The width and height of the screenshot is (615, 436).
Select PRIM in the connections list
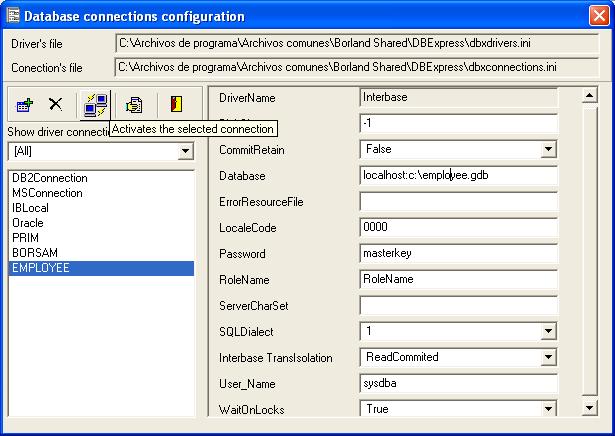coord(101,238)
